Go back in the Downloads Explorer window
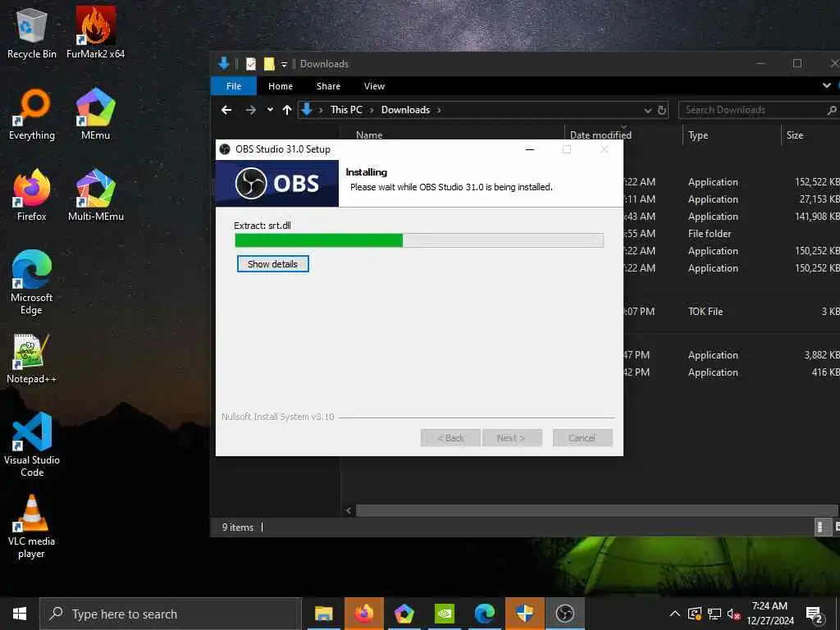The image size is (840, 630). (x=226, y=110)
